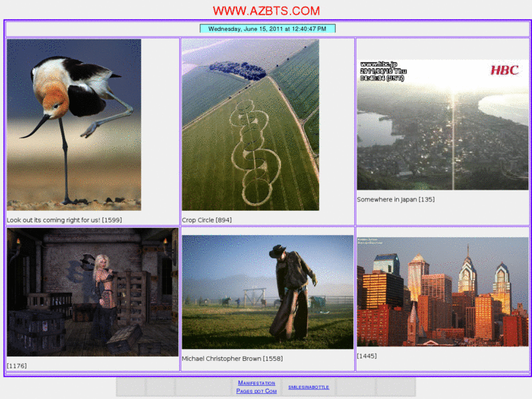This screenshot has height=399, width=532.
Task: Open the avocet bird wading image
Action: (x=74, y=124)
